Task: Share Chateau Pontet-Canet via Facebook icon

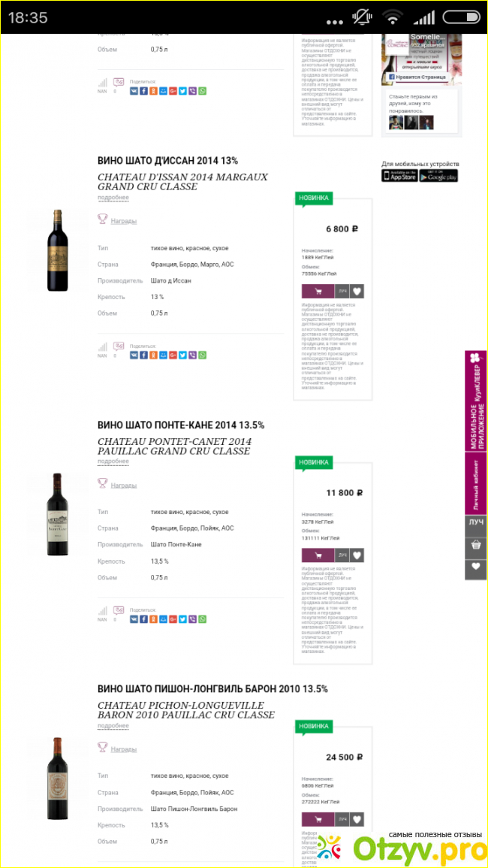Action: [x=143, y=619]
